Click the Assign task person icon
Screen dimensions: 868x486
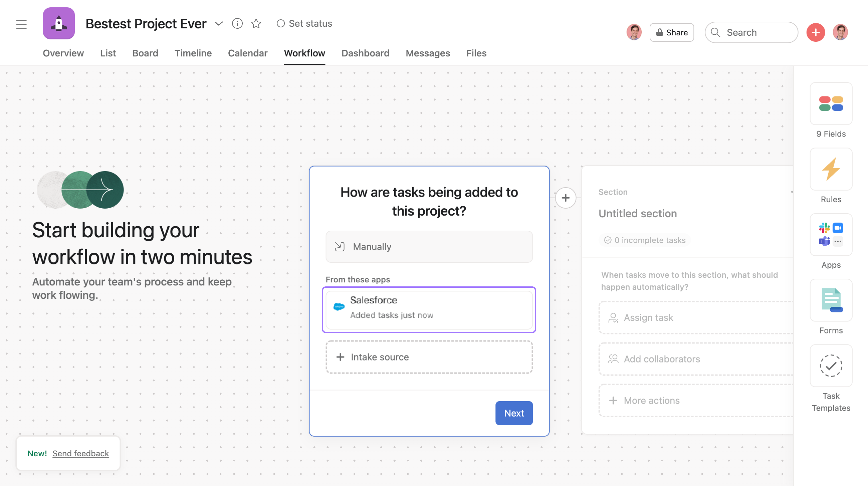click(x=613, y=318)
